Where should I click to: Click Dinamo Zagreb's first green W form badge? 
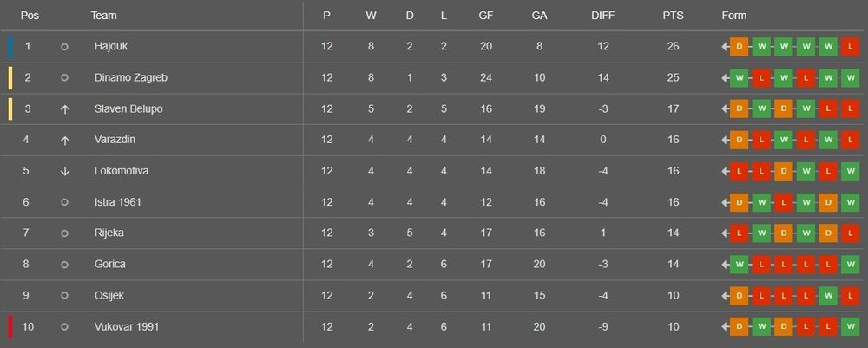coord(739,77)
